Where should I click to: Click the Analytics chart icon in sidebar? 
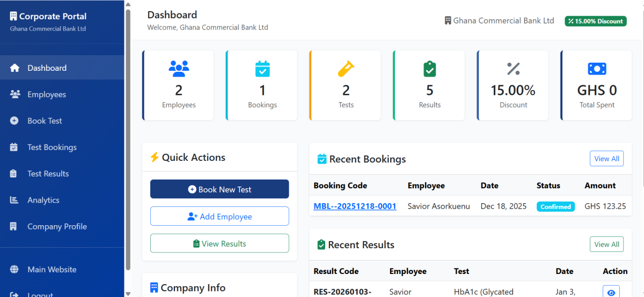(x=14, y=200)
